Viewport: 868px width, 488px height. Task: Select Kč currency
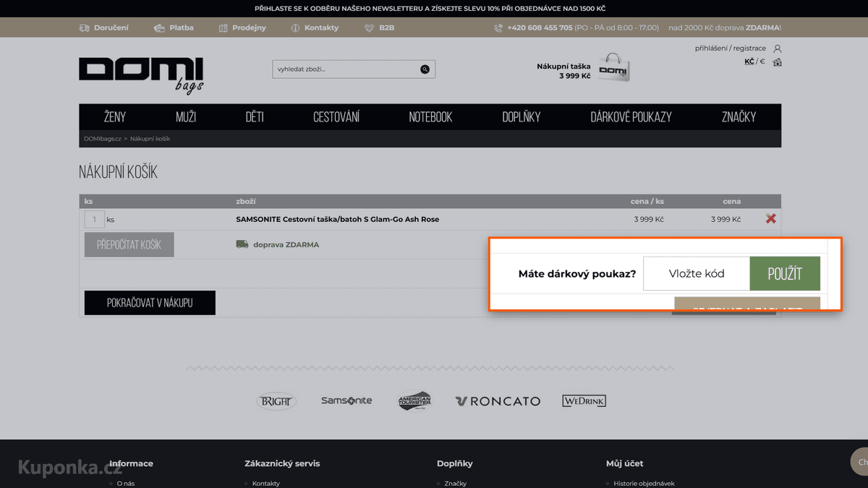tap(749, 61)
